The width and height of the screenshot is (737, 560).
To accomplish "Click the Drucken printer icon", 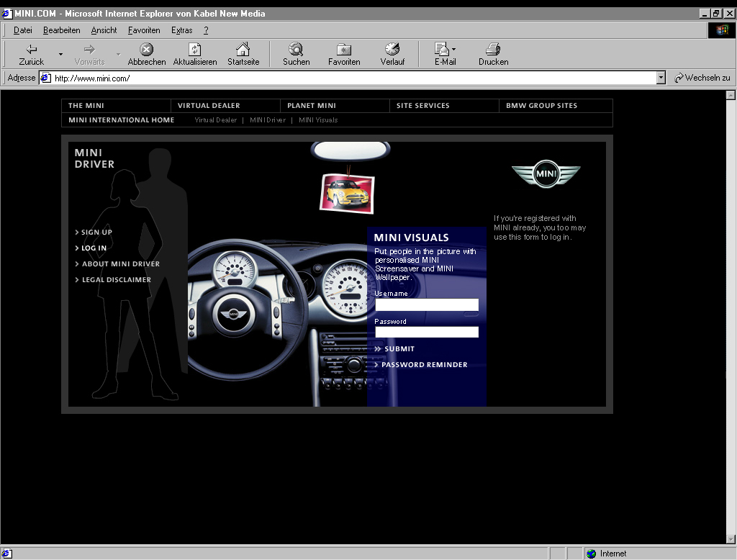I will (493, 50).
